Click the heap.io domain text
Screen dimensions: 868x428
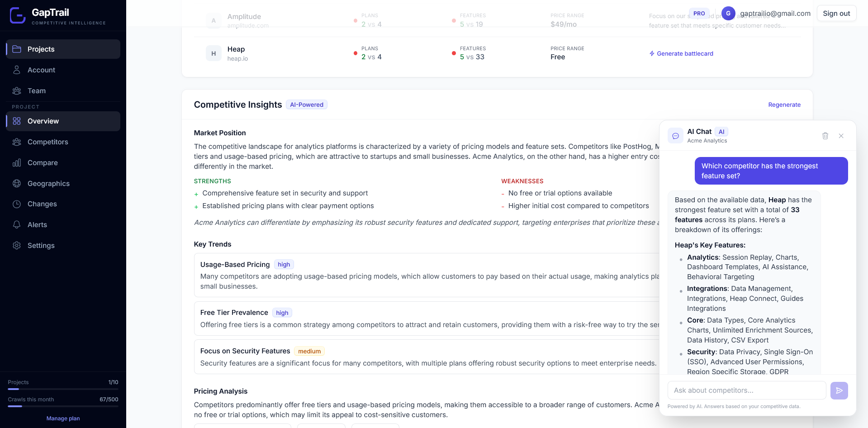pos(237,58)
